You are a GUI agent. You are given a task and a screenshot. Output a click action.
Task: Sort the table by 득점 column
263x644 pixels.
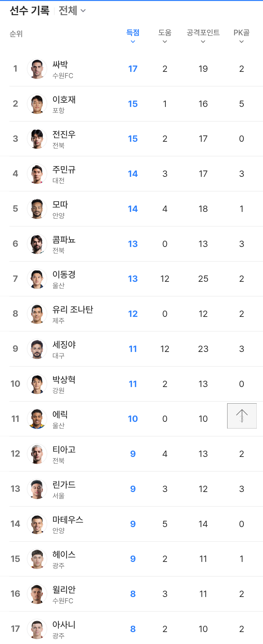(133, 36)
